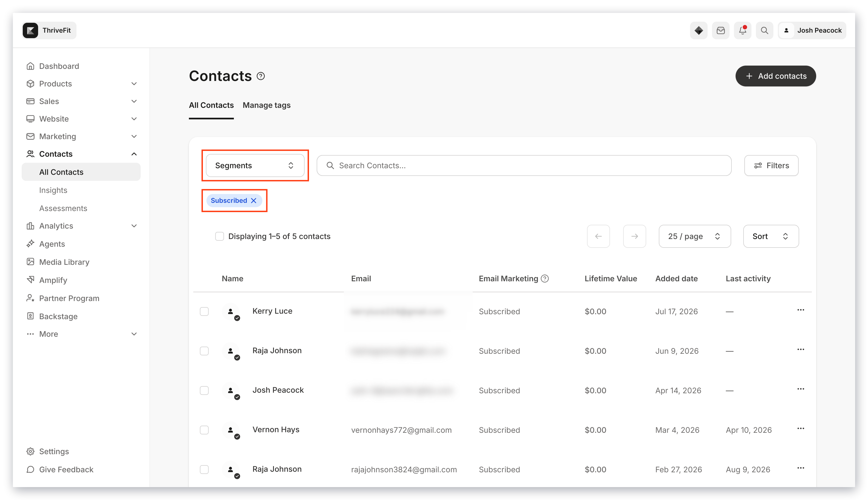Image resolution: width=868 pixels, height=500 pixels.
Task: Check the Kerry Luce row checkbox
Action: 204,311
